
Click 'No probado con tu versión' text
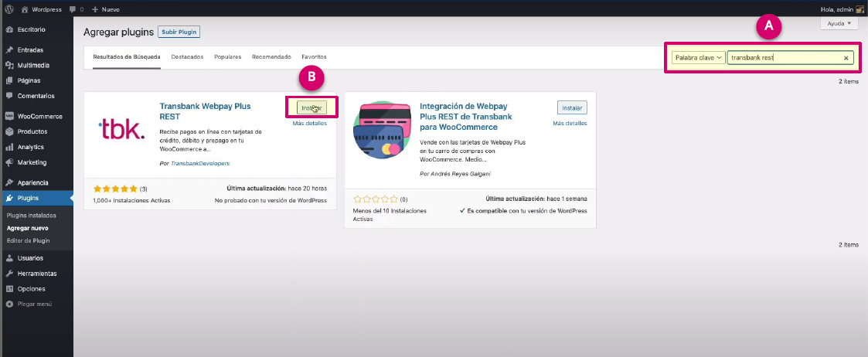click(x=271, y=200)
